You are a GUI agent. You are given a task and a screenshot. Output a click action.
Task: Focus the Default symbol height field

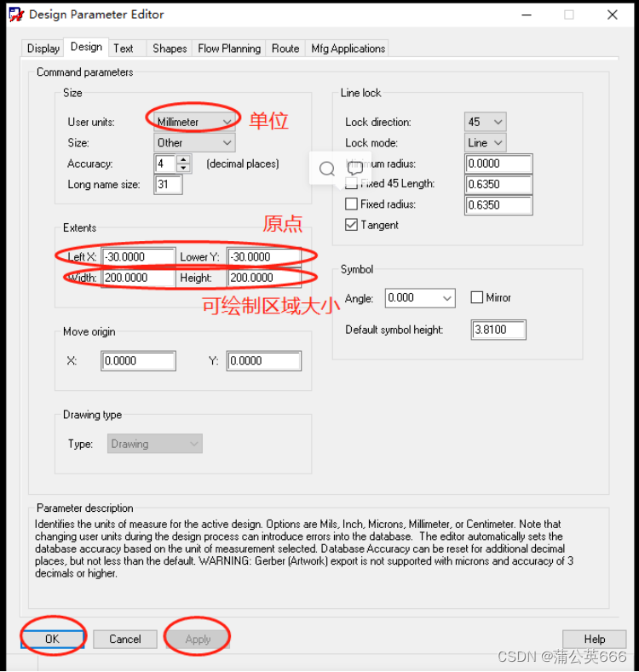tap(498, 330)
